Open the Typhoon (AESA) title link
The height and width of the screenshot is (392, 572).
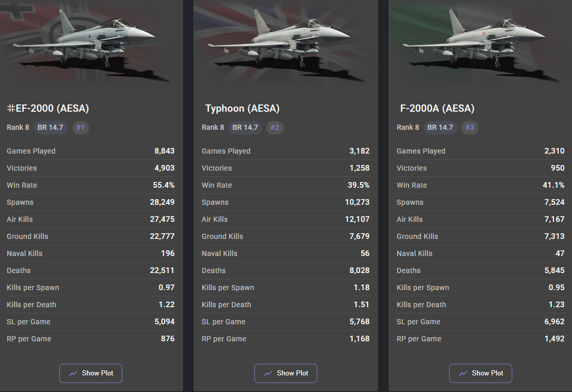[x=242, y=109]
